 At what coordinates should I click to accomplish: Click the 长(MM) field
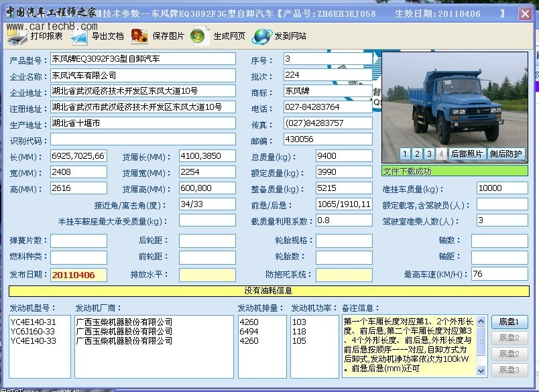pyautogui.click(x=78, y=156)
